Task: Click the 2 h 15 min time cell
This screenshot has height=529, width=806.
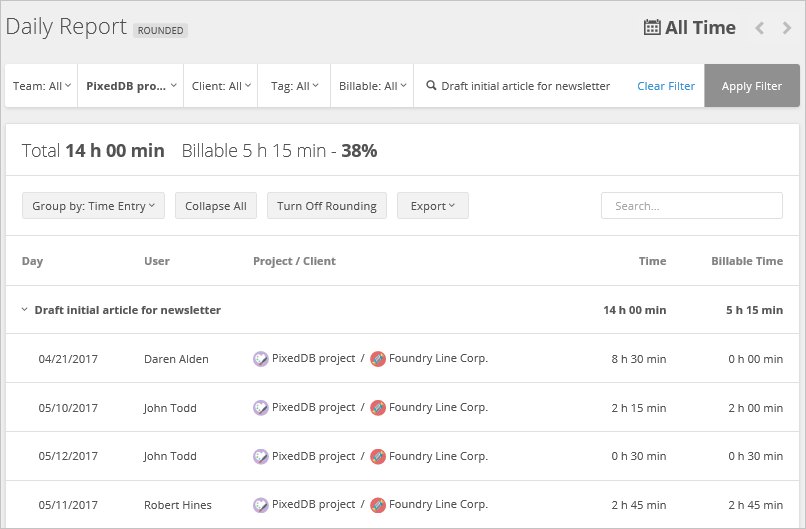Action: click(638, 408)
